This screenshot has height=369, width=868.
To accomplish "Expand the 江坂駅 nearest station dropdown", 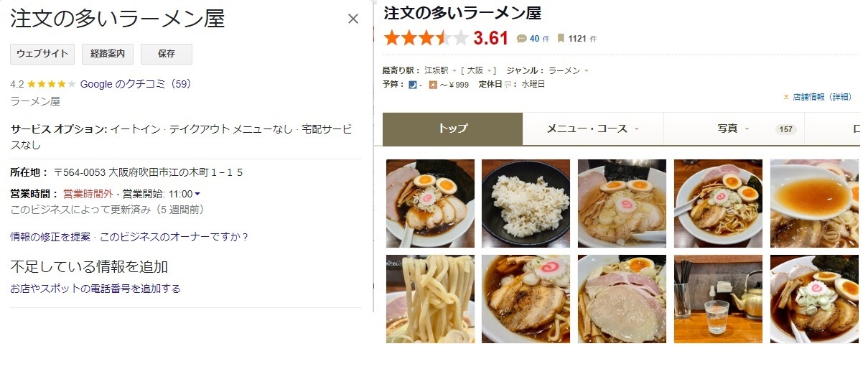I will point(454,70).
